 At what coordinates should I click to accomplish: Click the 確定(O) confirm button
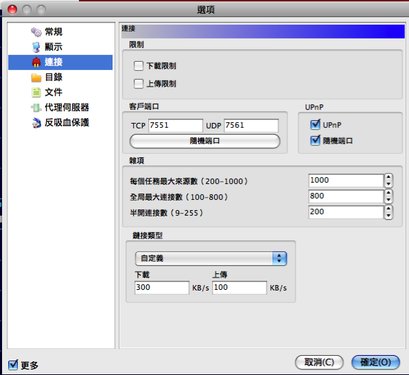[x=376, y=362]
